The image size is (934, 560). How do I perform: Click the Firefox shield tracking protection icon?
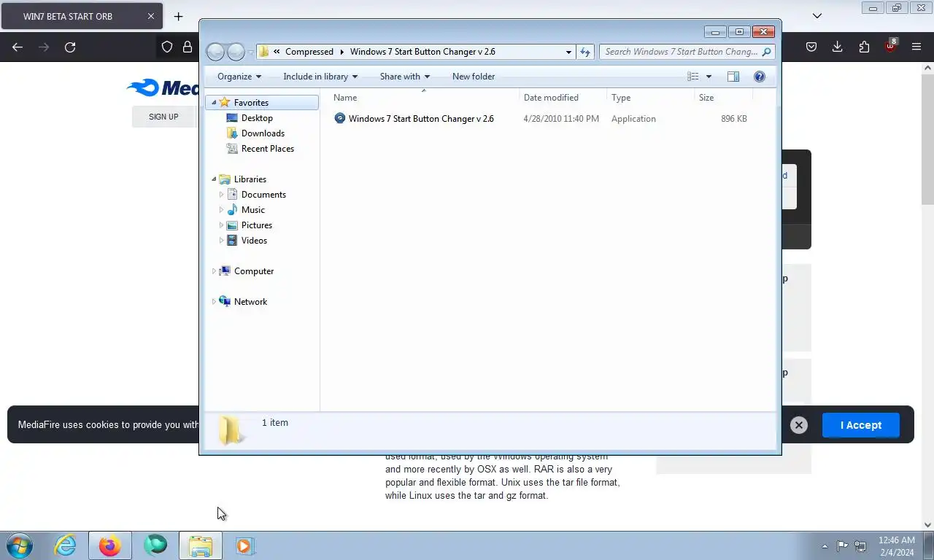(167, 47)
